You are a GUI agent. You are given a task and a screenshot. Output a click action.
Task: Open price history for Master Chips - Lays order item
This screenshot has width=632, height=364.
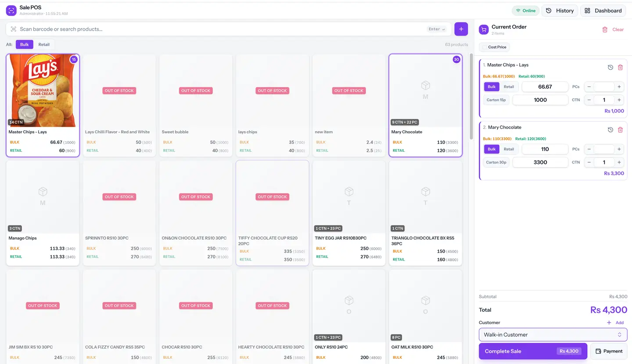pos(610,67)
